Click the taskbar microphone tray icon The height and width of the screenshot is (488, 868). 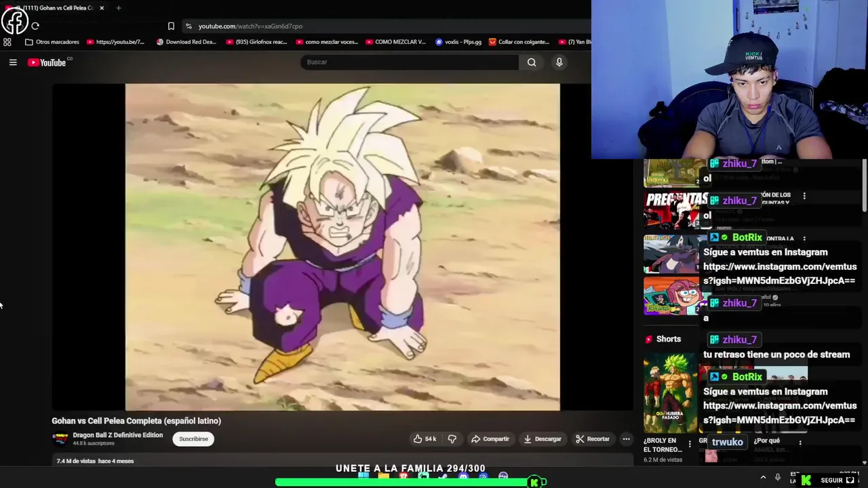tap(778, 478)
